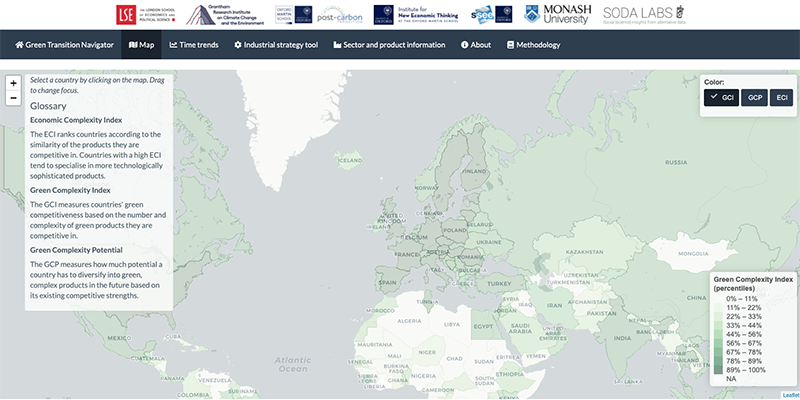The image size is (800, 400).
Task: Open the Methodology page
Action: (534, 45)
